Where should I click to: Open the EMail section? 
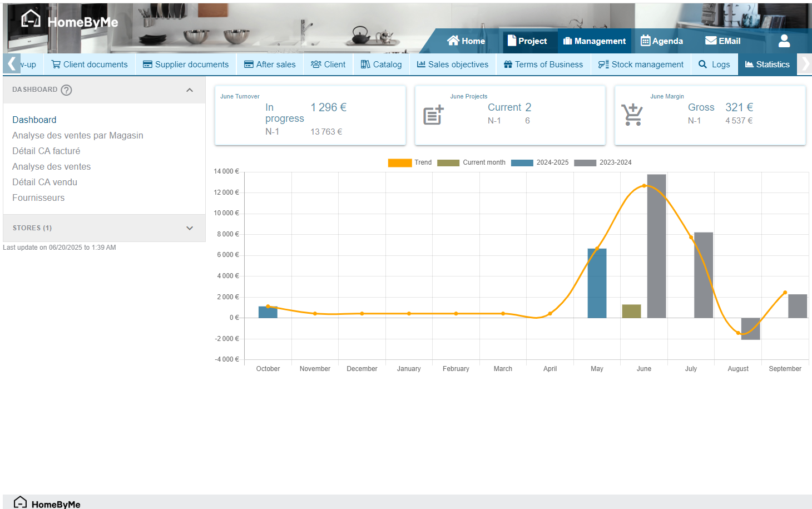(x=722, y=41)
